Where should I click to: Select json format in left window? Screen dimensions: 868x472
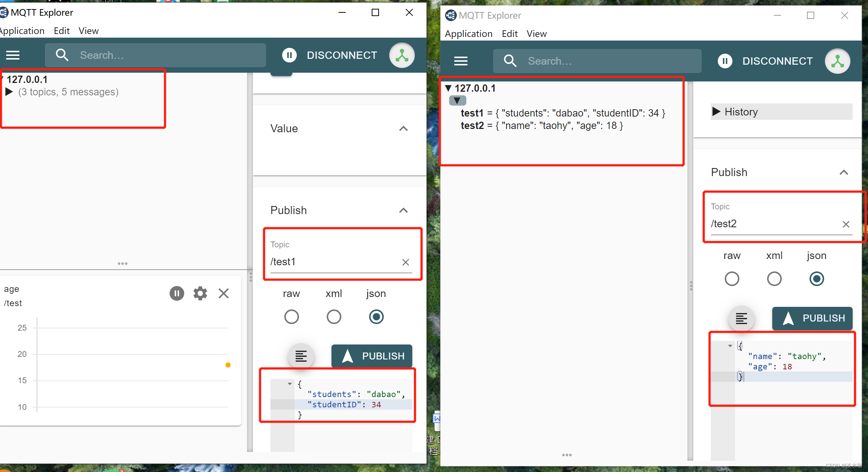(x=376, y=317)
